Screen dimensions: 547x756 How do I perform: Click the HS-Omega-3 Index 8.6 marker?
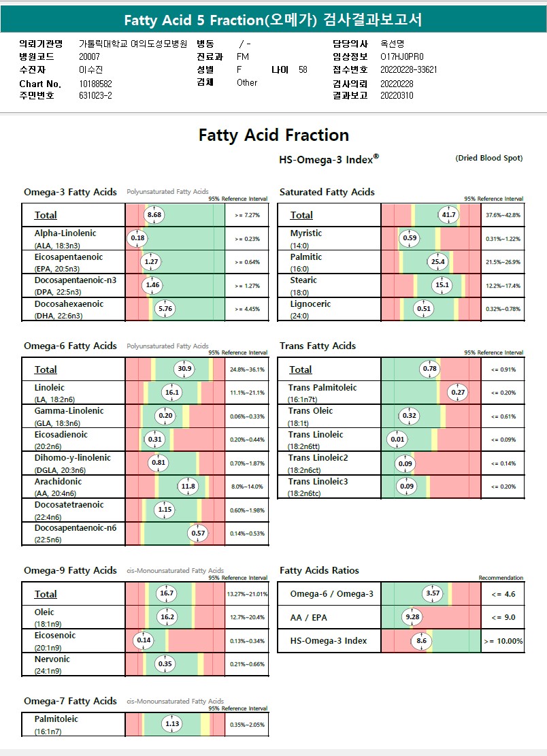[421, 640]
